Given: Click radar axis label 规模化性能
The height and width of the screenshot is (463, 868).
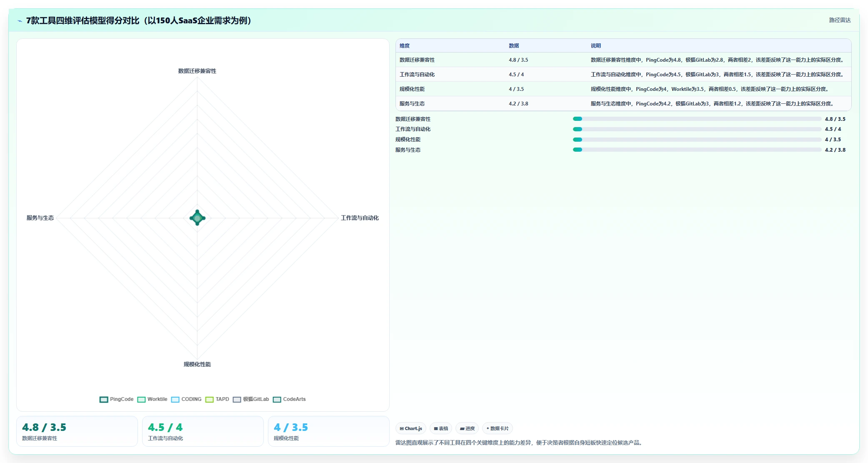Looking at the screenshot, I should [x=197, y=364].
